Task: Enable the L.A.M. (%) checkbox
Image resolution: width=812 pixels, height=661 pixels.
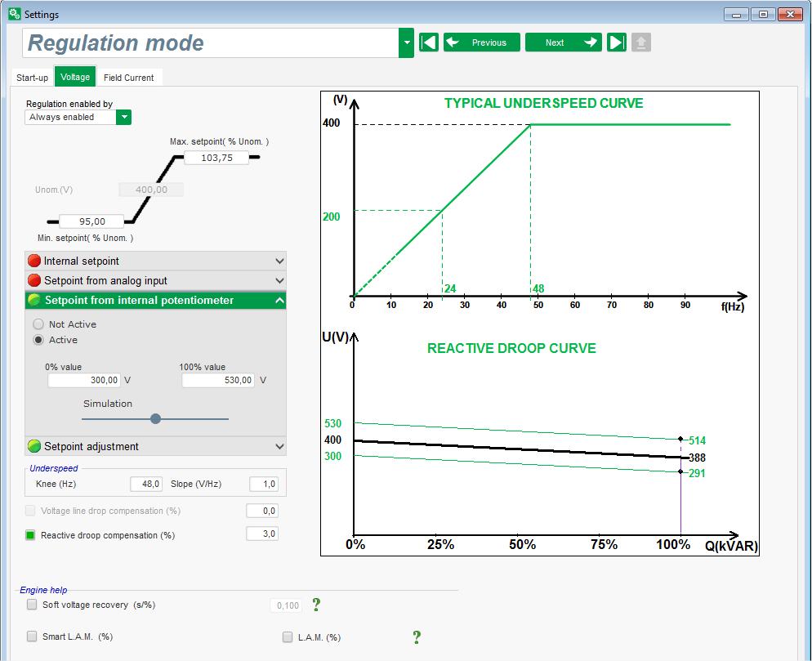Action: pyautogui.click(x=288, y=637)
